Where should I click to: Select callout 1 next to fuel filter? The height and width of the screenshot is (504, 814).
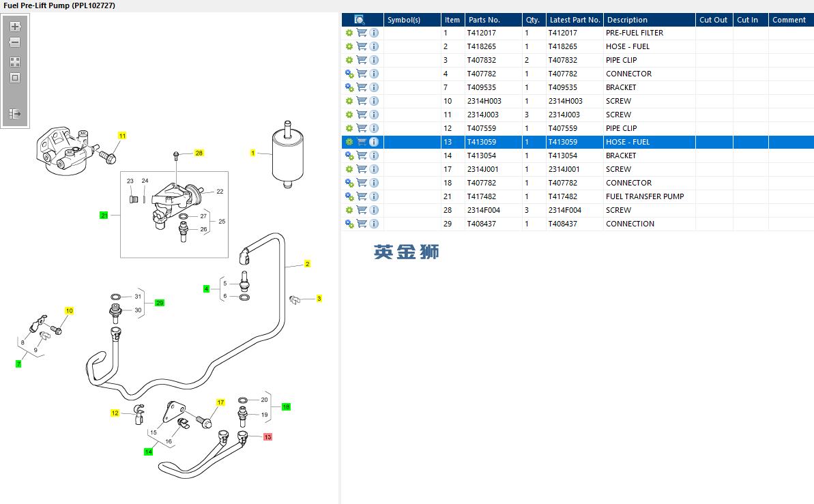pyautogui.click(x=253, y=153)
